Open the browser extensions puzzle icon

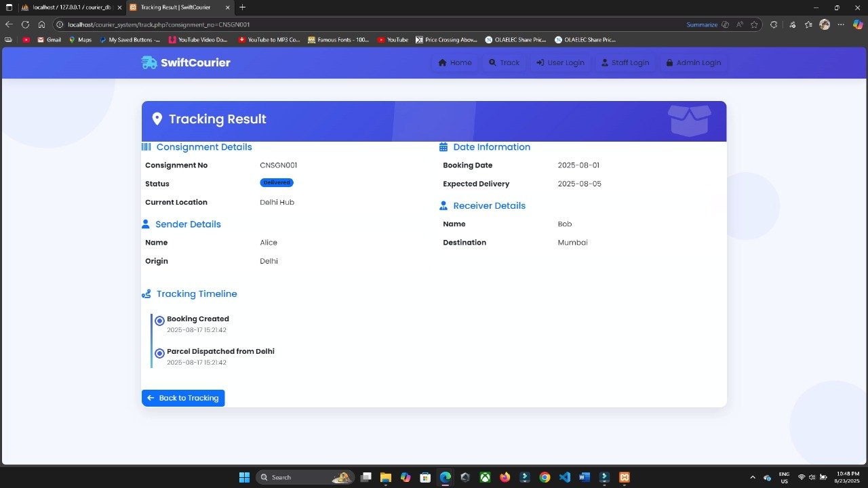[x=774, y=24]
